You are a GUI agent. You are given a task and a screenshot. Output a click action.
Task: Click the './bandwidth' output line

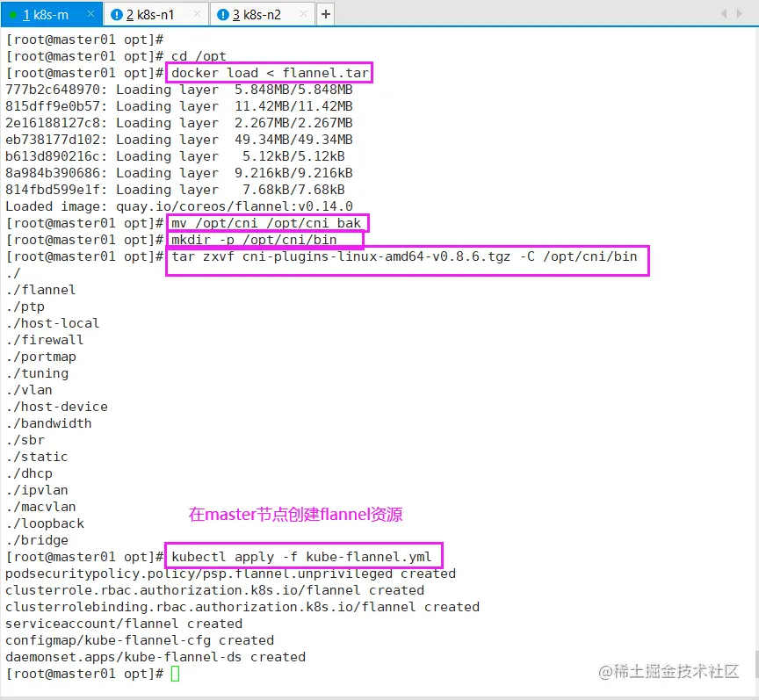(x=49, y=423)
